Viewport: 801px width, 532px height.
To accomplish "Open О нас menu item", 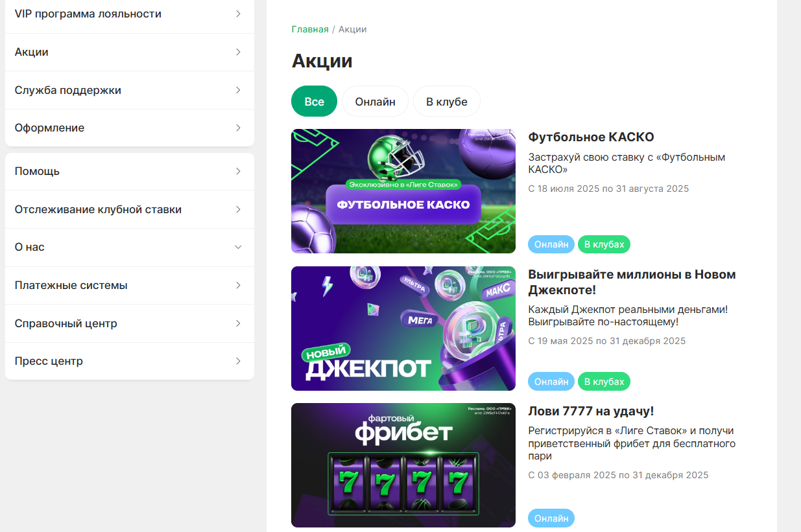I will point(130,247).
